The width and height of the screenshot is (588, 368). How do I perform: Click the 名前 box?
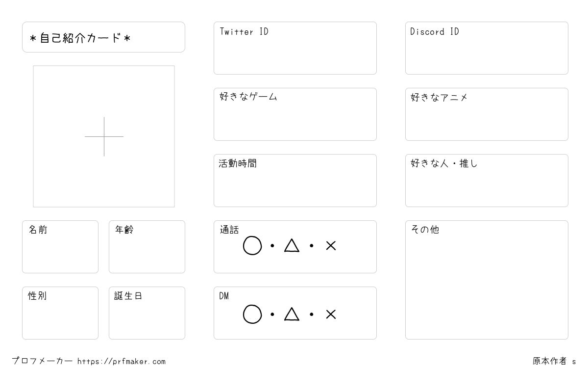click(60, 247)
